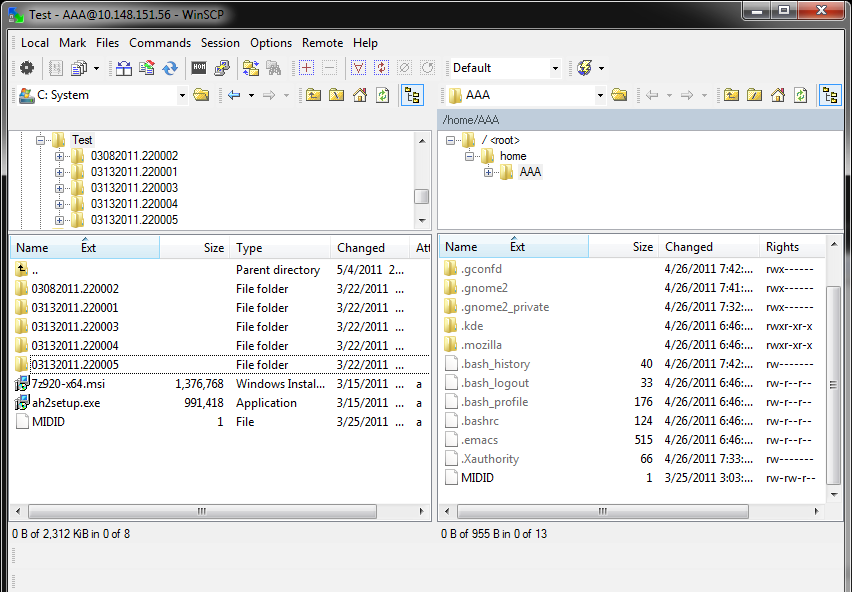Click the Select files plus icon

[x=306, y=68]
